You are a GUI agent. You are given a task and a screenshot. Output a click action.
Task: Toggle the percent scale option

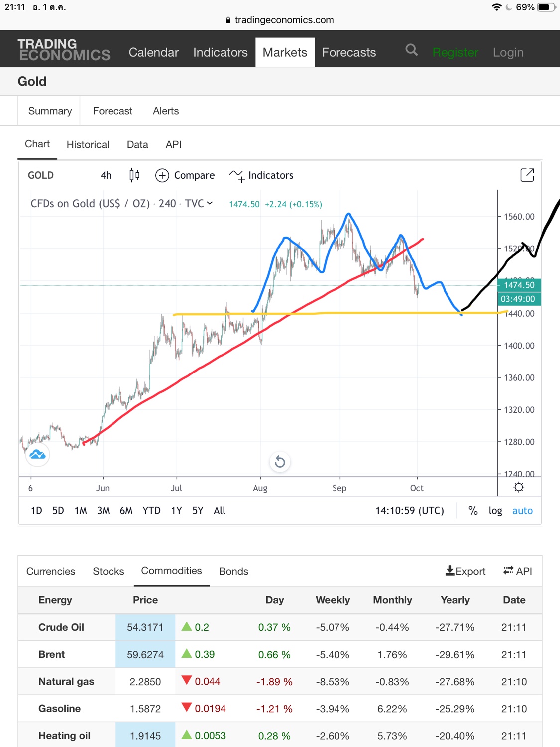(473, 511)
